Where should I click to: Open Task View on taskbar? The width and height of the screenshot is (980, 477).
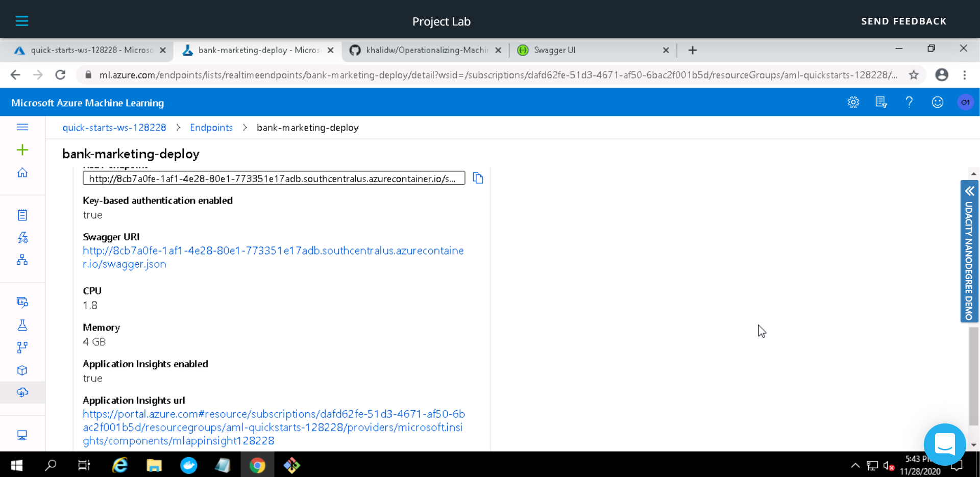tap(84, 465)
